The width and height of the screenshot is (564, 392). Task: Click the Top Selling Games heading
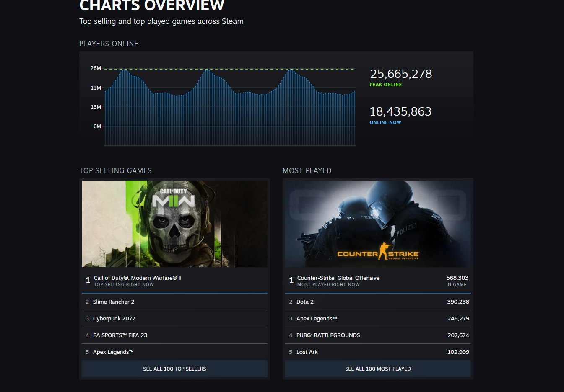coord(115,170)
